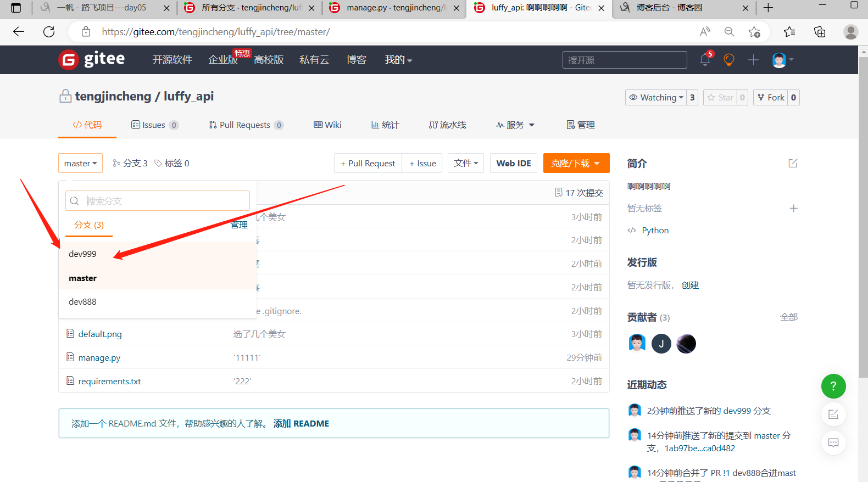Open browser tab actions menu
This screenshot has width=868, height=482.
16,8
